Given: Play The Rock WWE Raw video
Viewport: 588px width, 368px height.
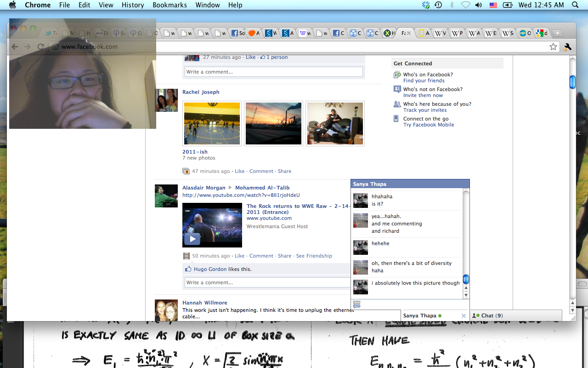Looking at the screenshot, I should click(x=192, y=239).
